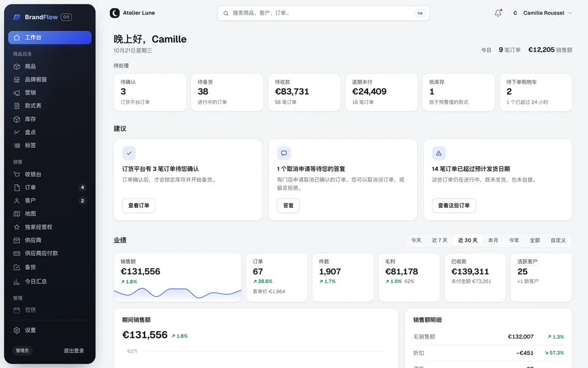Click the chat bubble icon on cancellation card
Viewport: 588px width, 368px height.
coord(284,153)
